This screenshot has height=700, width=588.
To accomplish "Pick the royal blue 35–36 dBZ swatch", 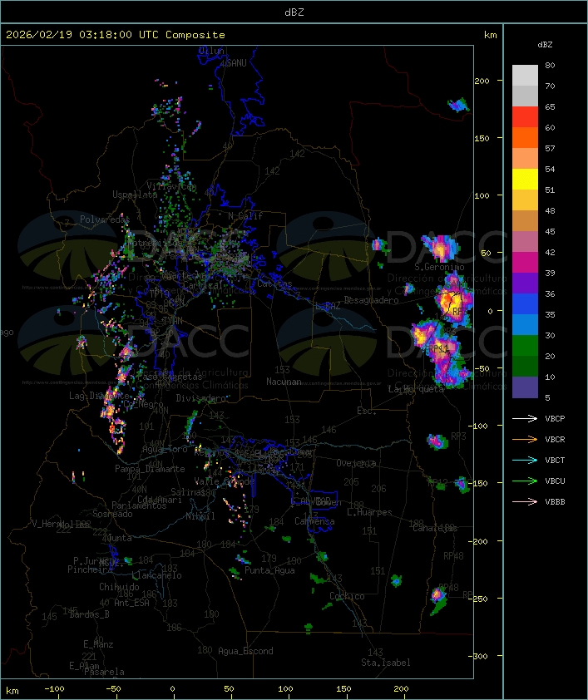I will pos(525,304).
